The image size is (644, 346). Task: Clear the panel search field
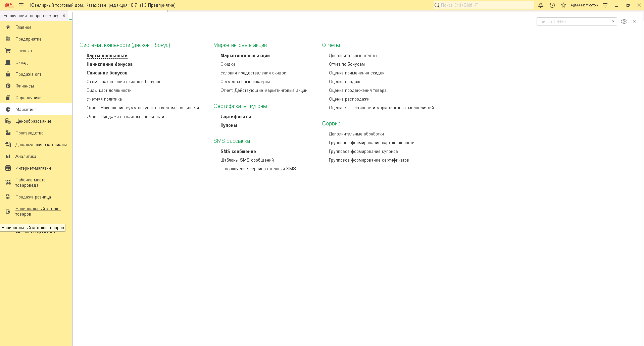click(613, 21)
